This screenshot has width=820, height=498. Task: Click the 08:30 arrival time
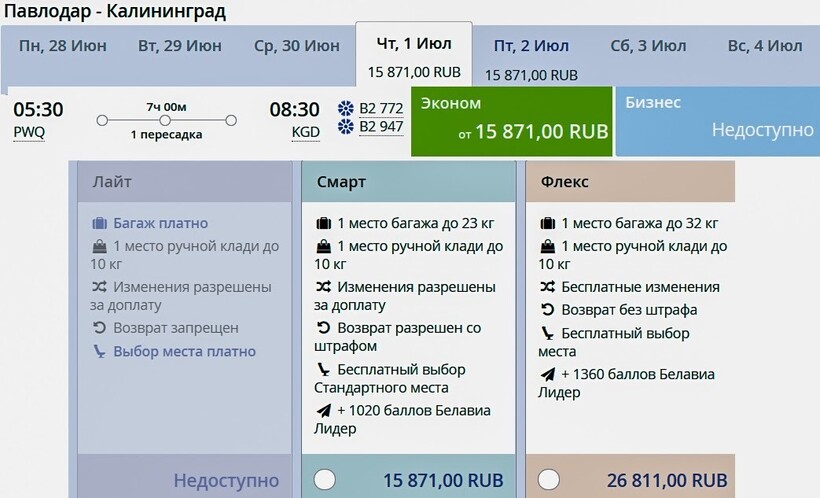point(294,110)
